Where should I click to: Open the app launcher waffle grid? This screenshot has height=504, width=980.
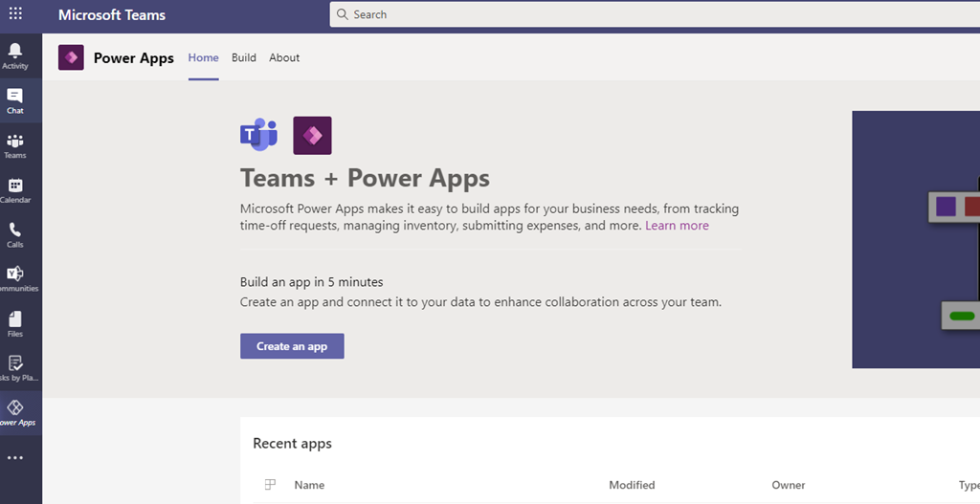point(15,14)
